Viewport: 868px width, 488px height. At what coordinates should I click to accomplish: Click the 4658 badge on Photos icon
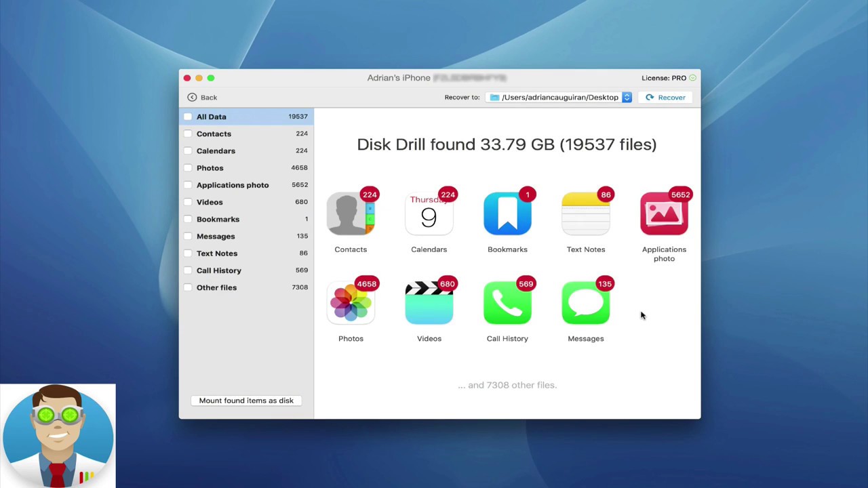(366, 284)
